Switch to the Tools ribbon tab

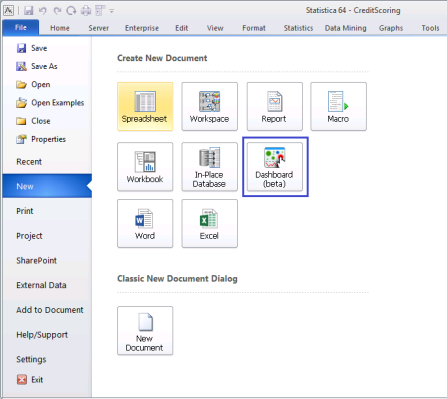pos(430,28)
